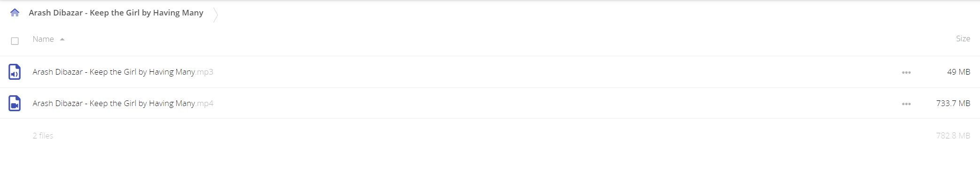980x191 pixels.
Task: Select the .mp4 extension text of second file
Action: [x=204, y=104]
